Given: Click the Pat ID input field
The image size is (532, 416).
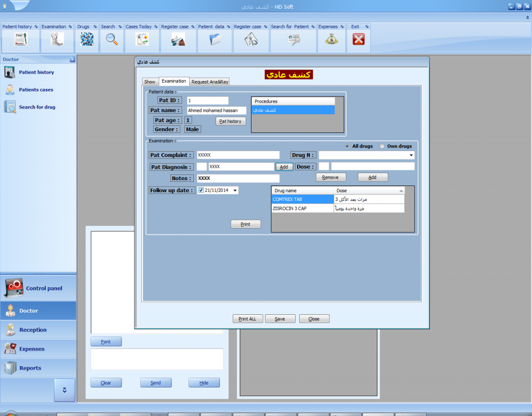Looking at the screenshot, I should pos(208,101).
